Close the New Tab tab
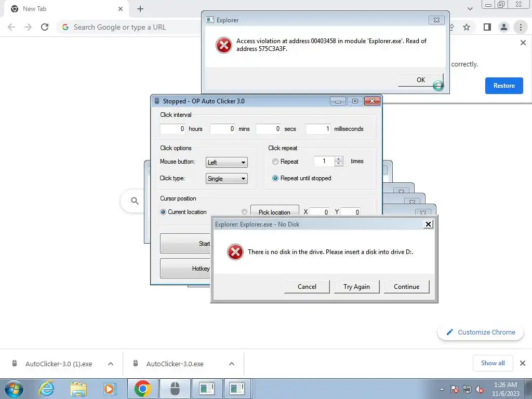This screenshot has width=532, height=399. click(x=121, y=9)
